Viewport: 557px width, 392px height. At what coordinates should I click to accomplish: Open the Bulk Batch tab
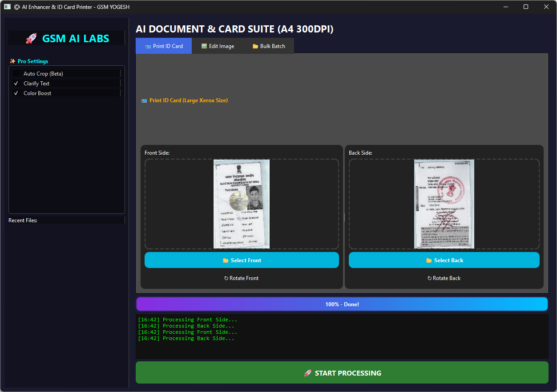coord(269,46)
